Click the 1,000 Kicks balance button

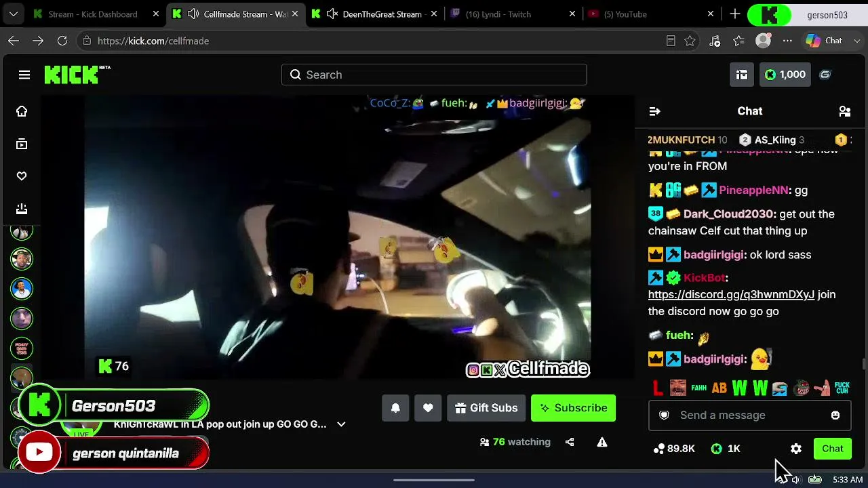(785, 75)
